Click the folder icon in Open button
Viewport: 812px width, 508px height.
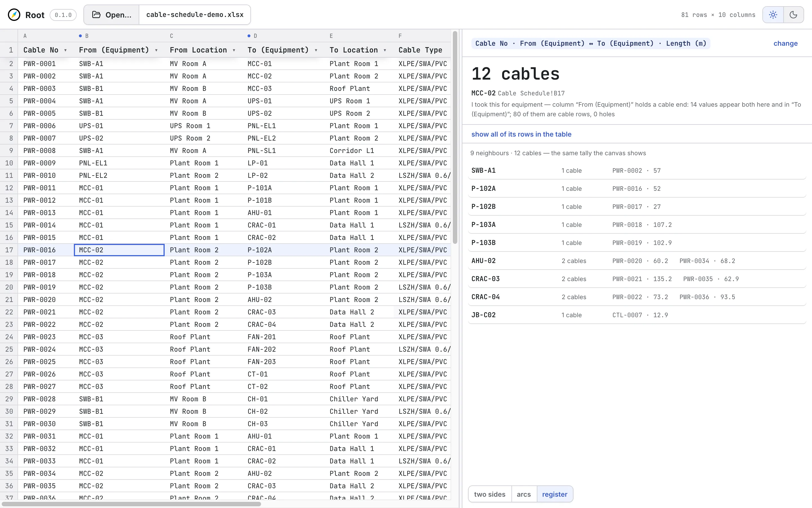click(x=96, y=15)
